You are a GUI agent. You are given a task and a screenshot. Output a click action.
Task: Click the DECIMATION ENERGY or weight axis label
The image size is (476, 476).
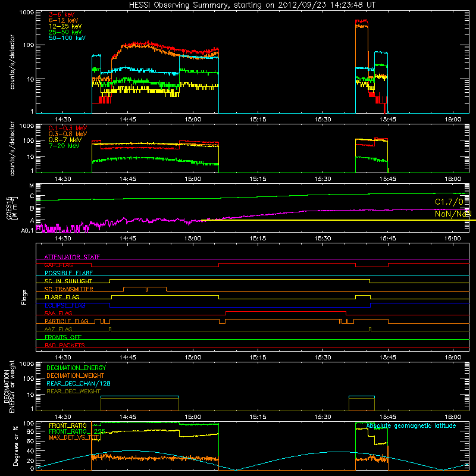[9, 386]
